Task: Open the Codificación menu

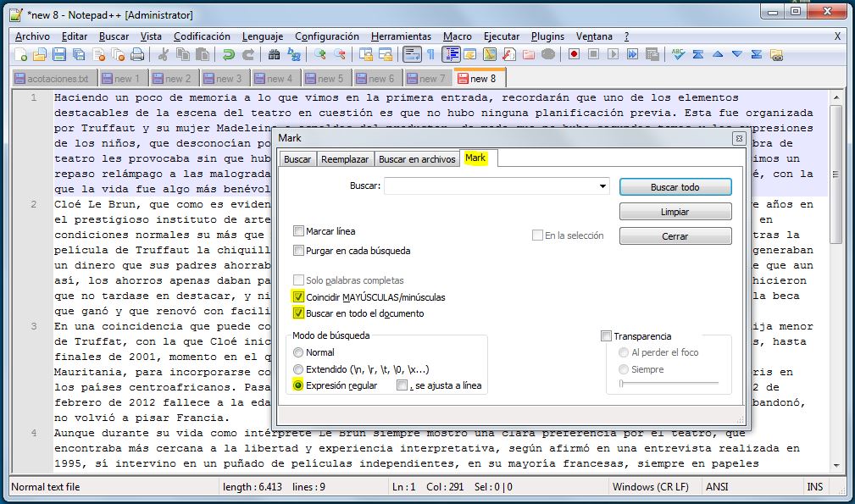Action: pos(202,36)
